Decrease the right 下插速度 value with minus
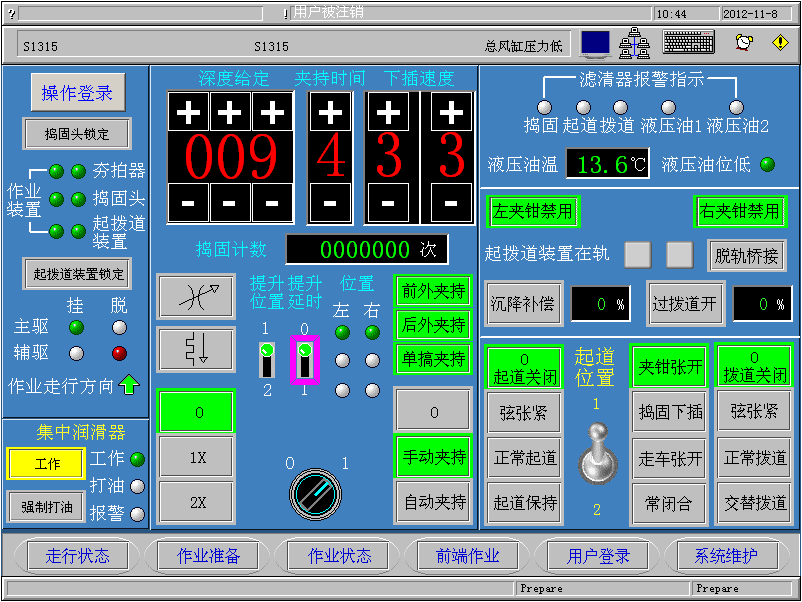The image size is (802, 602). [x=452, y=202]
